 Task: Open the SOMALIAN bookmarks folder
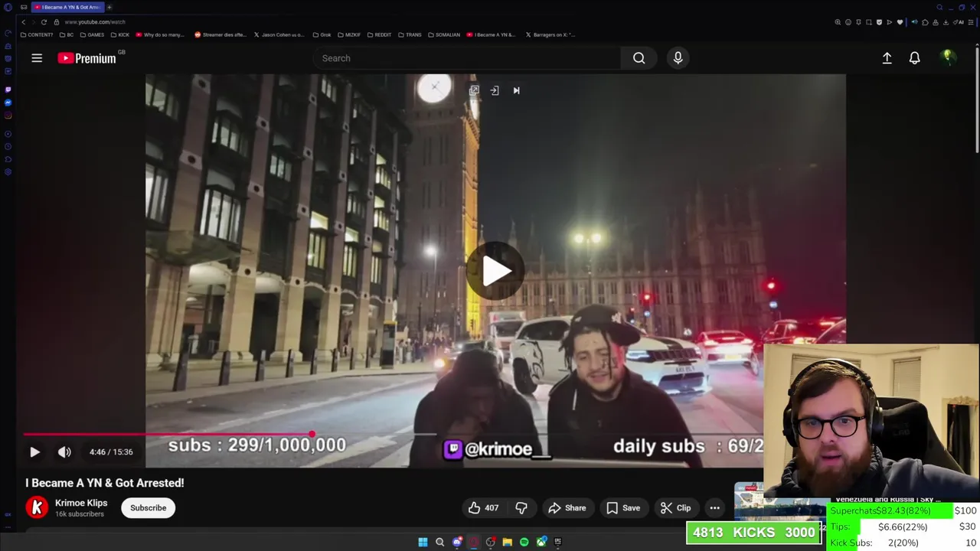(x=444, y=34)
